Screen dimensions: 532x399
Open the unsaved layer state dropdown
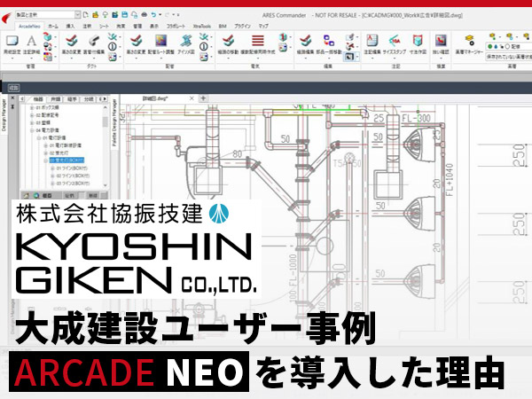click(508, 57)
